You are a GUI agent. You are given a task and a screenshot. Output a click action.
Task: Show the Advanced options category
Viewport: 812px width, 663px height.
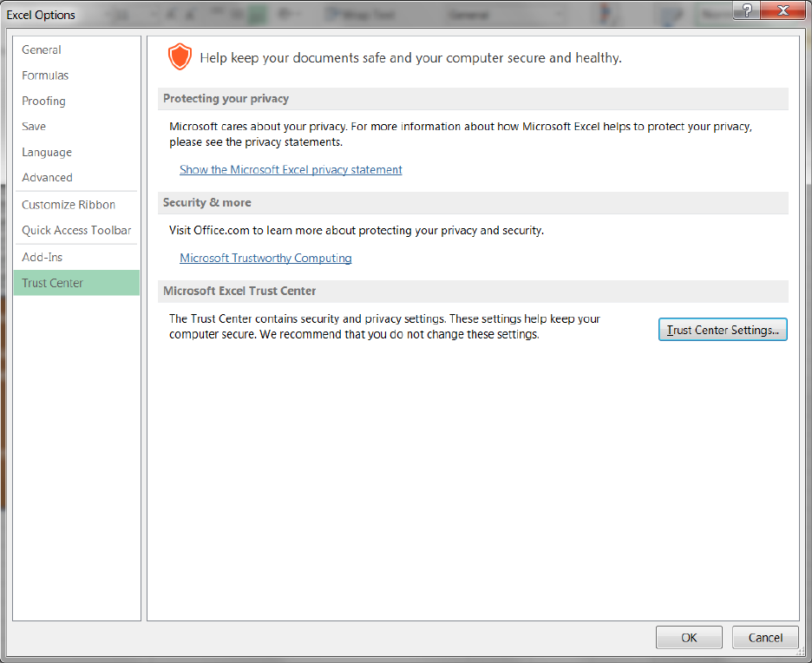coord(47,178)
